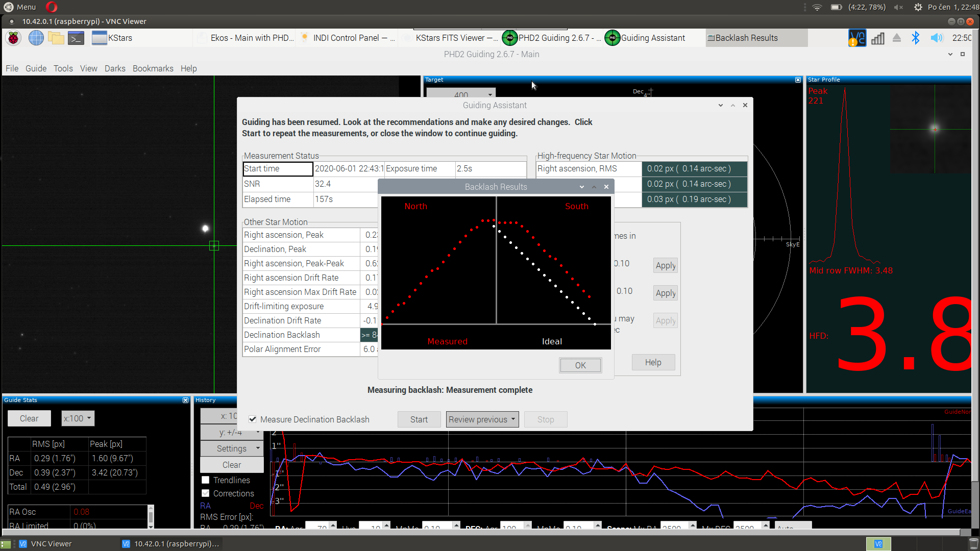Click the Raspberry Pi menu icon
This screenshot has height=551, width=980.
click(x=13, y=38)
